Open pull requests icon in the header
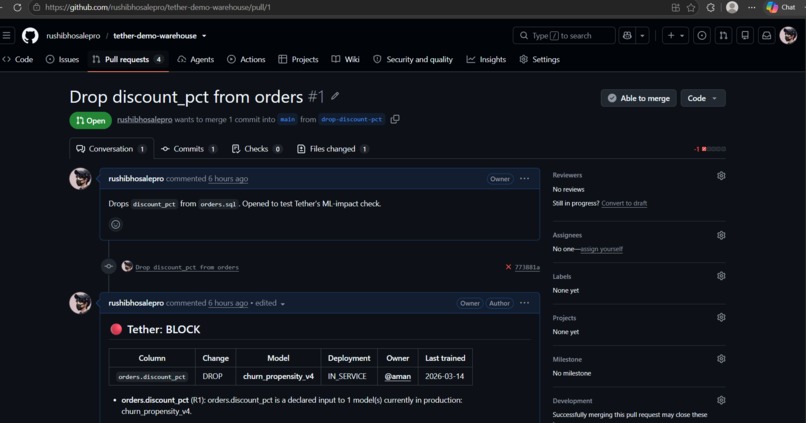 click(723, 35)
